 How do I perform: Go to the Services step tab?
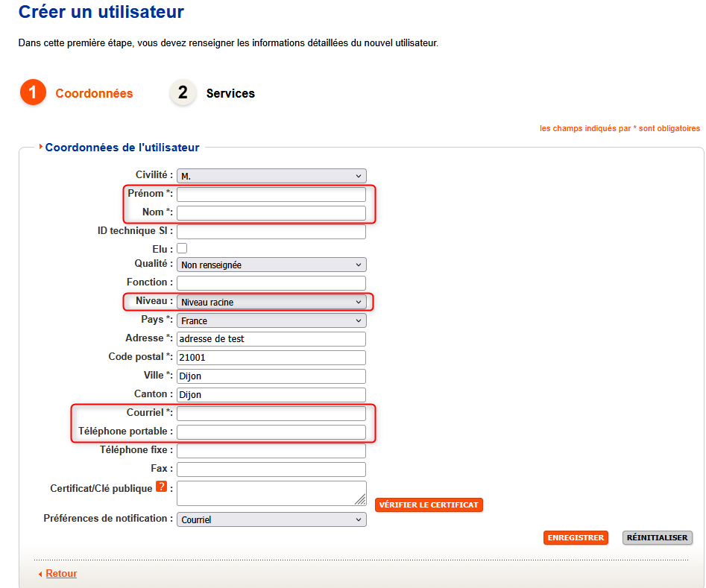coord(230,93)
